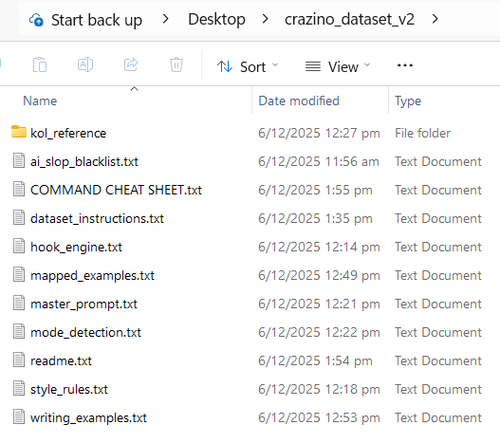Sort by Date modified column header
Screen dimensions: 500x442
coord(299,101)
